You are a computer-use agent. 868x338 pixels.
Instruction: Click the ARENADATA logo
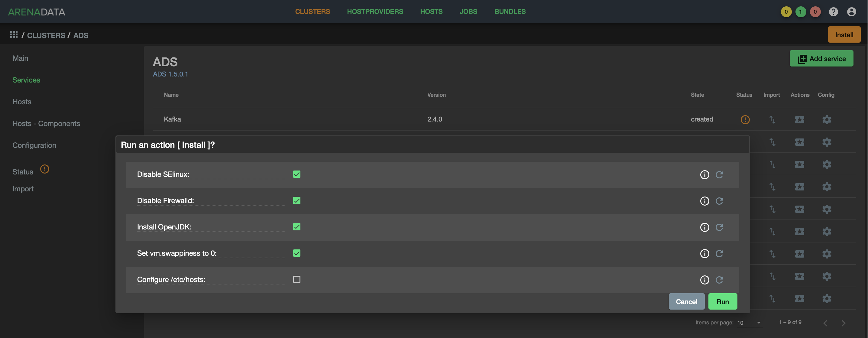pyautogui.click(x=36, y=12)
